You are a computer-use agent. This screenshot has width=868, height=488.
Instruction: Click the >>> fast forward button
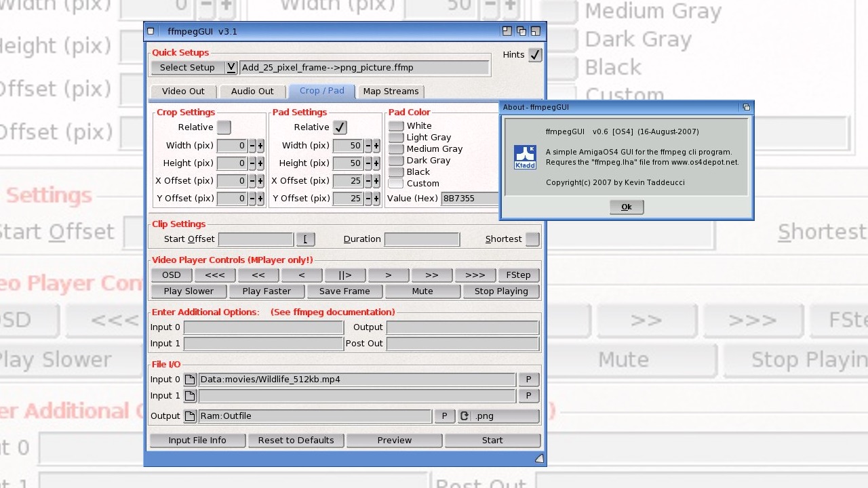[475, 275]
